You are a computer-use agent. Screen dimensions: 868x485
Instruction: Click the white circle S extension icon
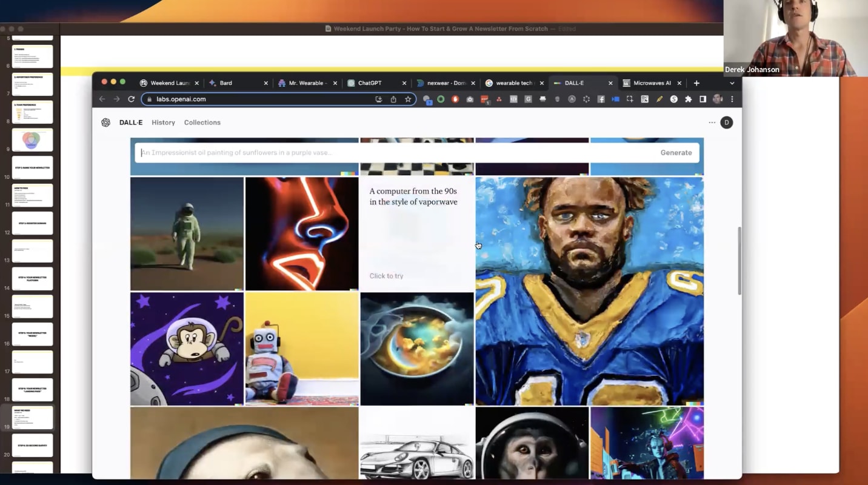[x=673, y=99]
